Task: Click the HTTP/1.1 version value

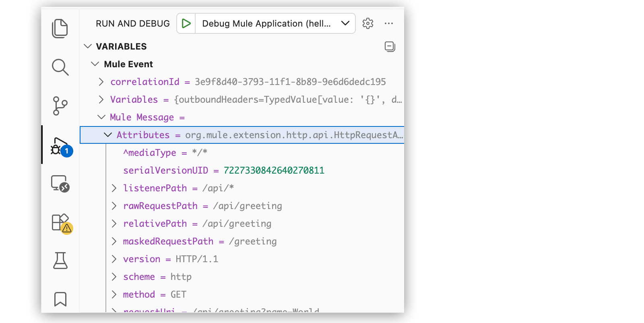Action: click(197, 259)
